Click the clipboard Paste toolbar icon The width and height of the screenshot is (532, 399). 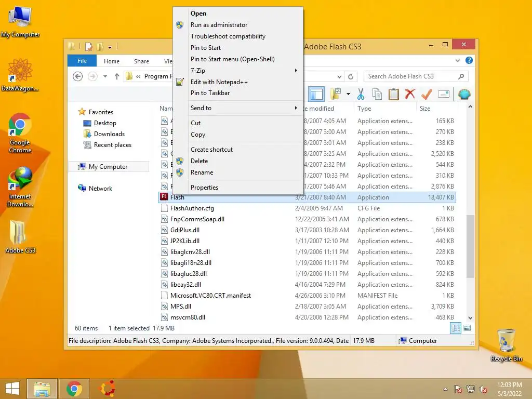394,94
